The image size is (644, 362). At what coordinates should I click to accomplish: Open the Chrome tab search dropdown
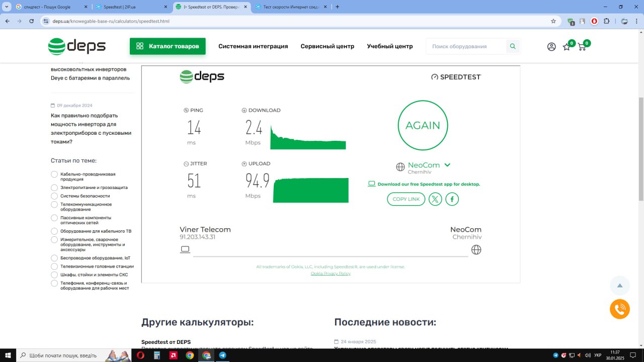(7, 7)
